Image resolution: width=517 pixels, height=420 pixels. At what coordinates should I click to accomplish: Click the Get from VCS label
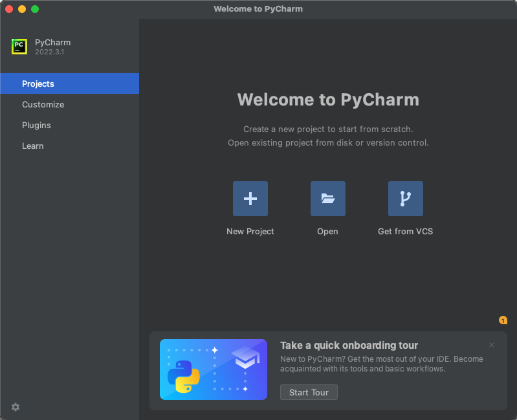(x=405, y=232)
